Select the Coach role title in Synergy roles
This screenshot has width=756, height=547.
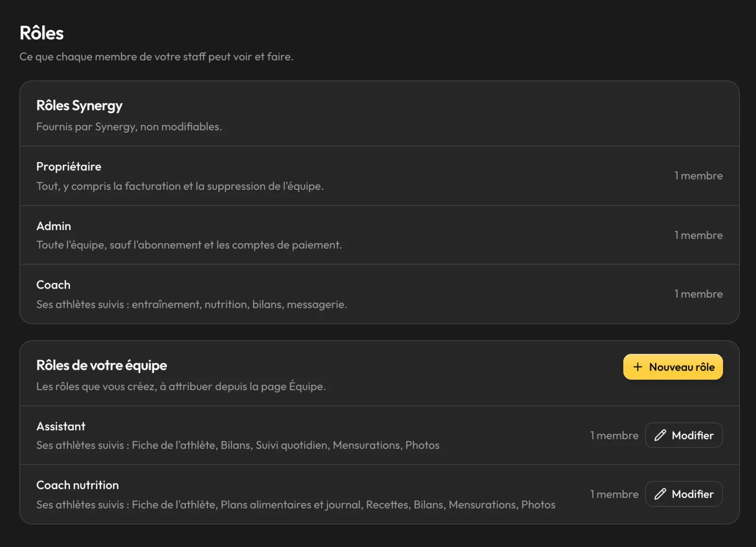(x=53, y=285)
